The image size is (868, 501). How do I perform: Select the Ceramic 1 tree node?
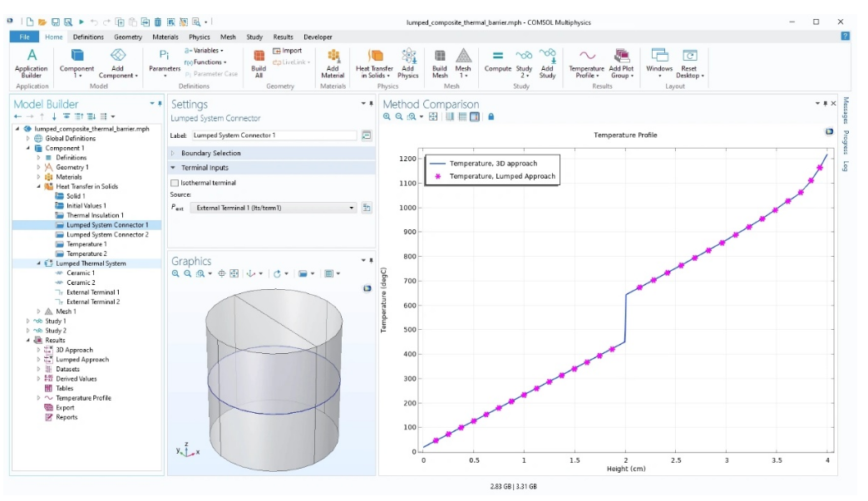81,273
